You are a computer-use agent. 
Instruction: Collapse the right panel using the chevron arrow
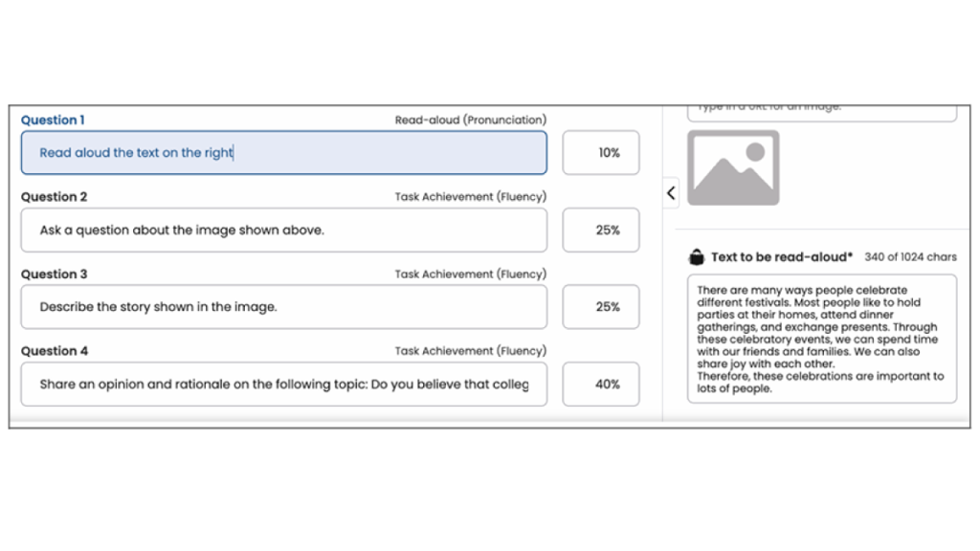[671, 193]
